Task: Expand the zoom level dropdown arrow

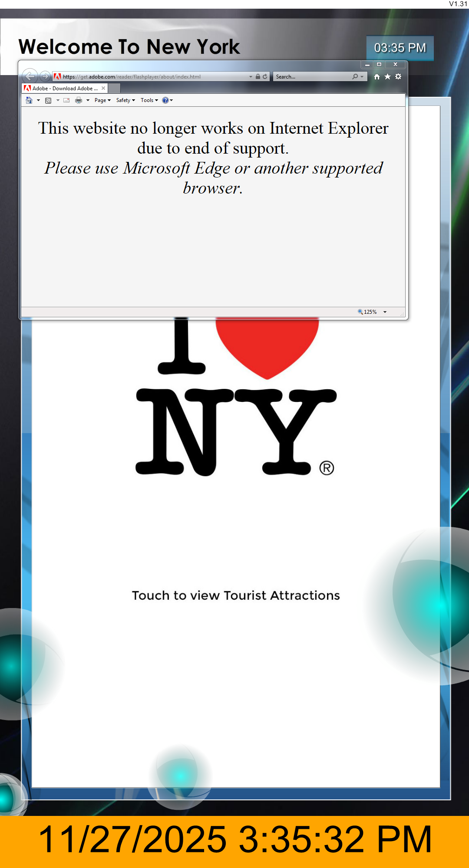Action: tap(385, 312)
